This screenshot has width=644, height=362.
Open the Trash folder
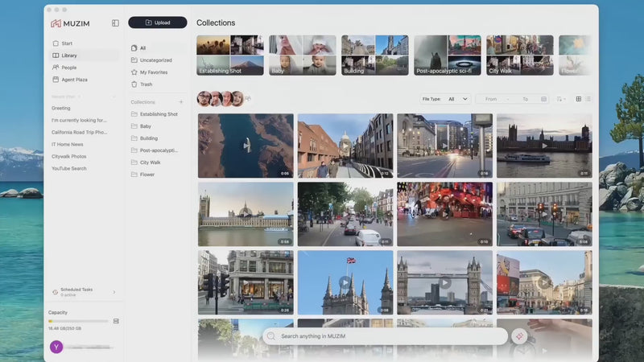coord(146,84)
